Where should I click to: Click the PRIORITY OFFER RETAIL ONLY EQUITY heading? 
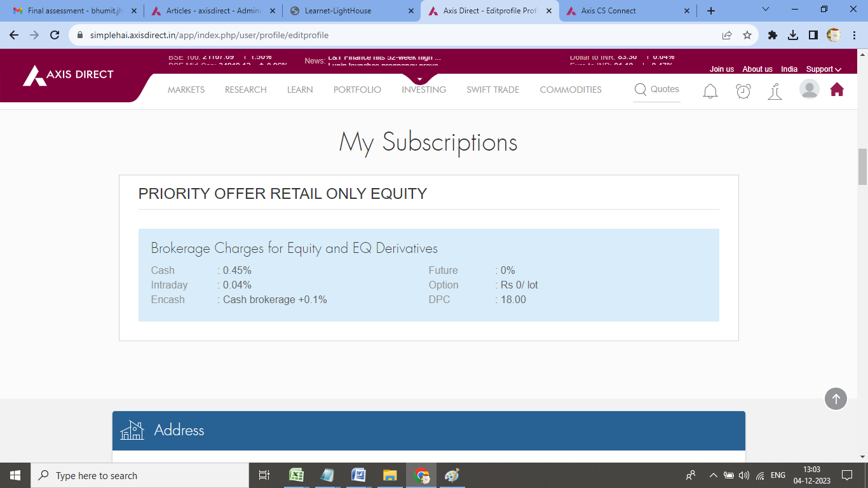[283, 194]
